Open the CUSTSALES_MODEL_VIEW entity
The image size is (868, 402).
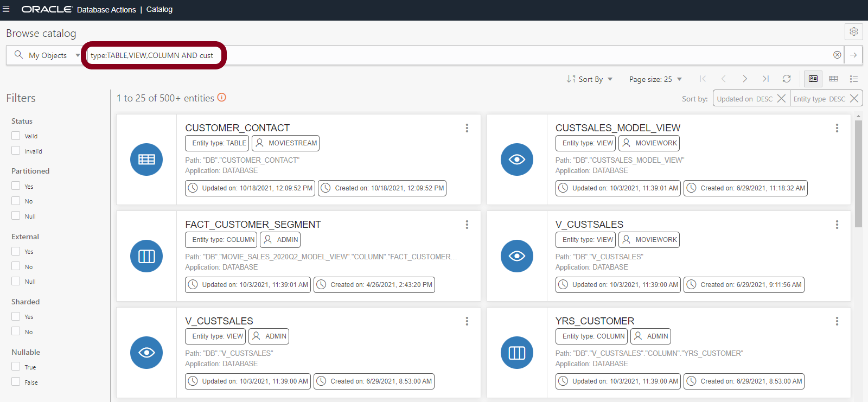(618, 128)
